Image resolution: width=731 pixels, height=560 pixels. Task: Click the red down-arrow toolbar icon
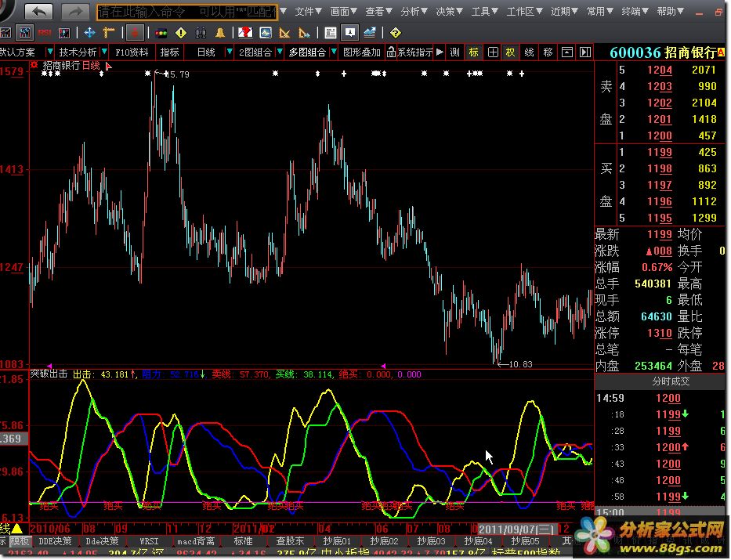coord(134,33)
